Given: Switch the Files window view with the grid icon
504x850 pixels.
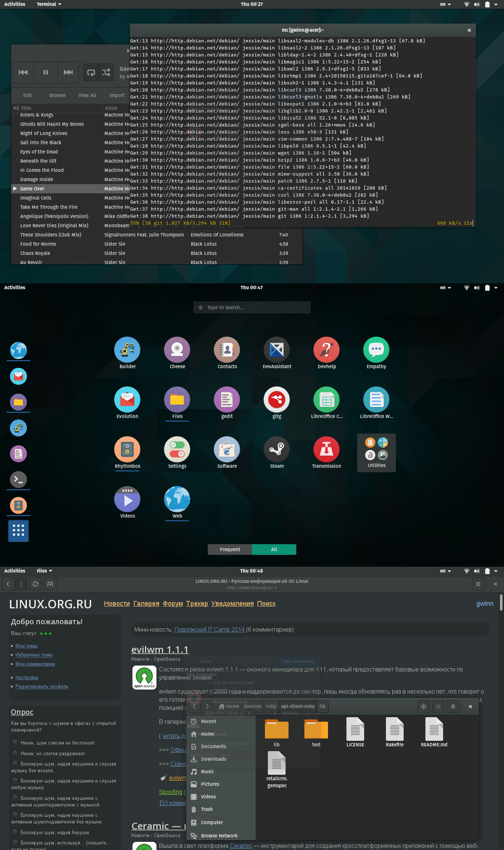Looking at the screenshot, I should (x=438, y=706).
